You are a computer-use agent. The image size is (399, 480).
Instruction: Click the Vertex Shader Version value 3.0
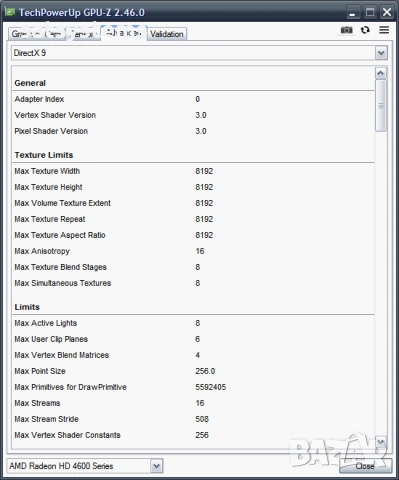pos(201,115)
